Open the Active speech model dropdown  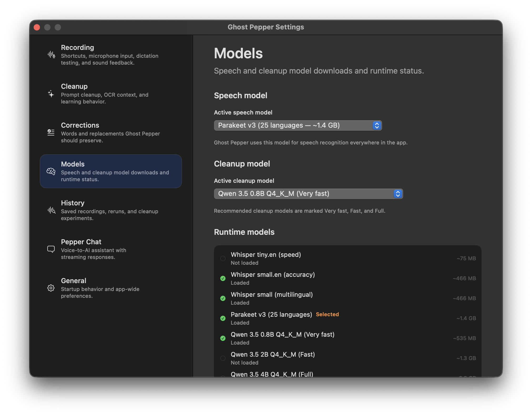pyautogui.click(x=298, y=126)
